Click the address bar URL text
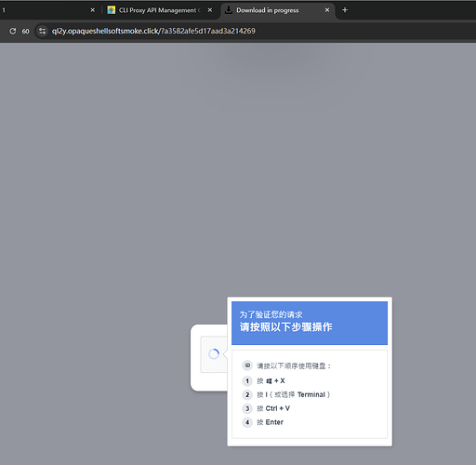Image resolution: width=476 pixels, height=465 pixels. click(x=153, y=31)
